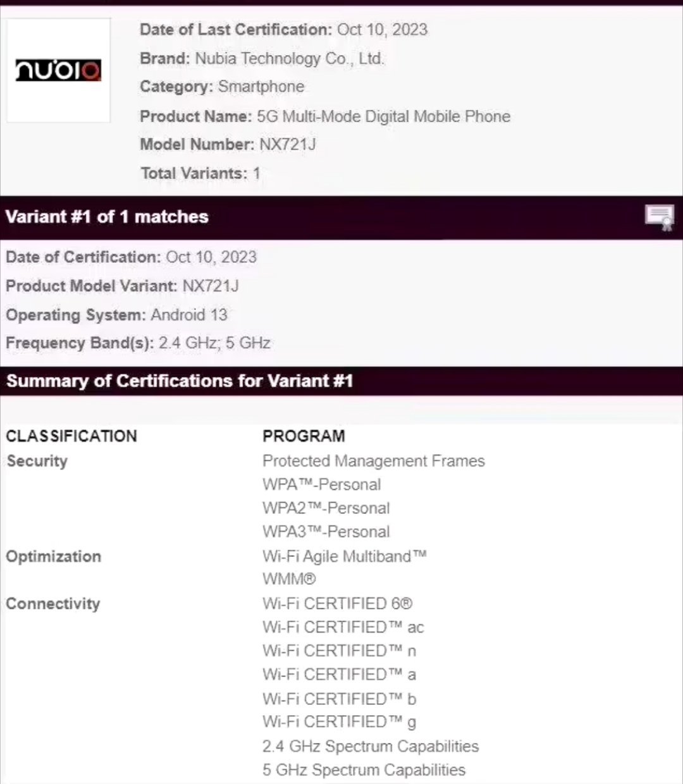
Task: Select the Wi-Fi Agile Multiband entry
Action: point(344,556)
